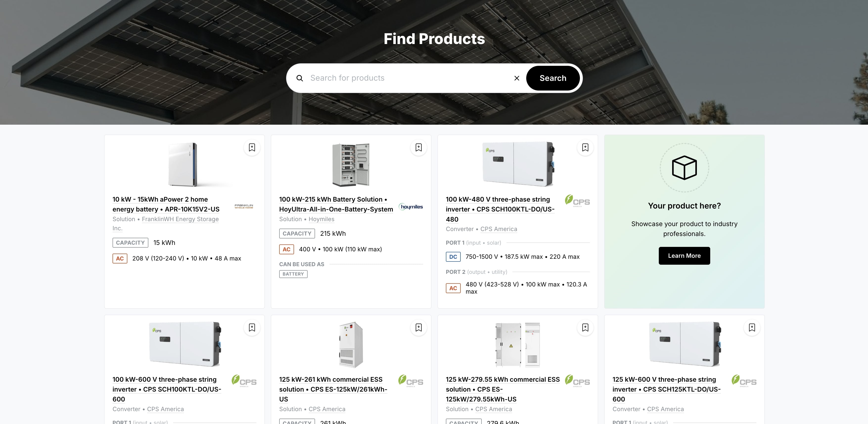
Task: Click the Learn More button
Action: 684,256
